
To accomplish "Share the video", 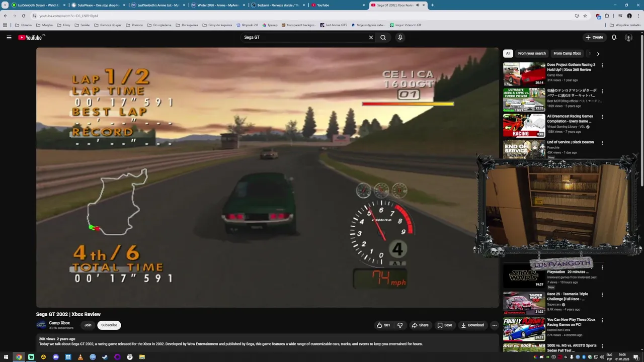I will [x=420, y=325].
